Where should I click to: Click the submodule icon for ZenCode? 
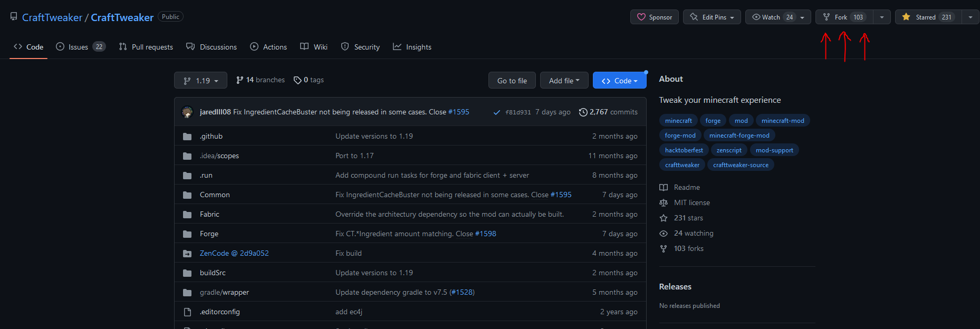coord(187,253)
